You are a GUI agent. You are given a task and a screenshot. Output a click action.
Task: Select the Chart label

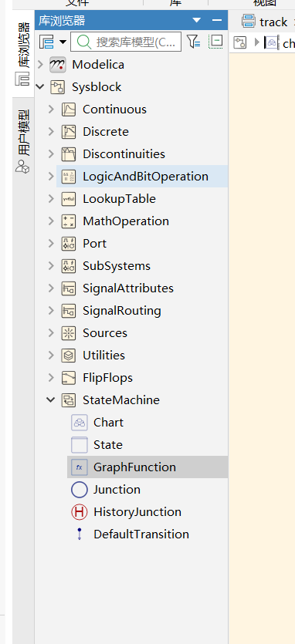pos(109,423)
